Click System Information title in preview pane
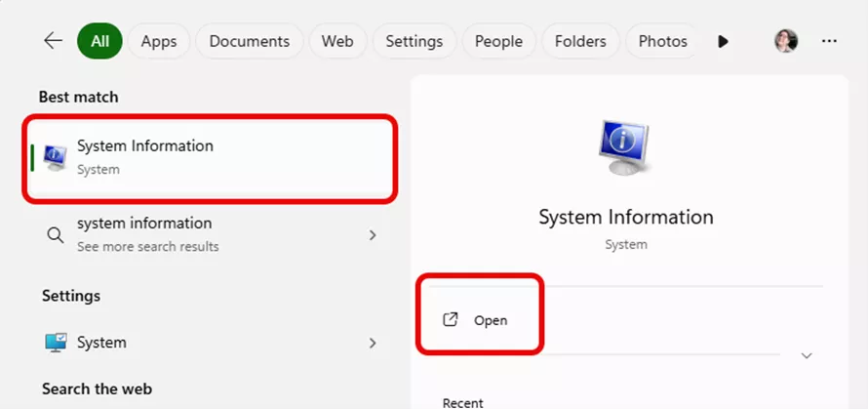Image resolution: width=868 pixels, height=409 pixels. (626, 217)
